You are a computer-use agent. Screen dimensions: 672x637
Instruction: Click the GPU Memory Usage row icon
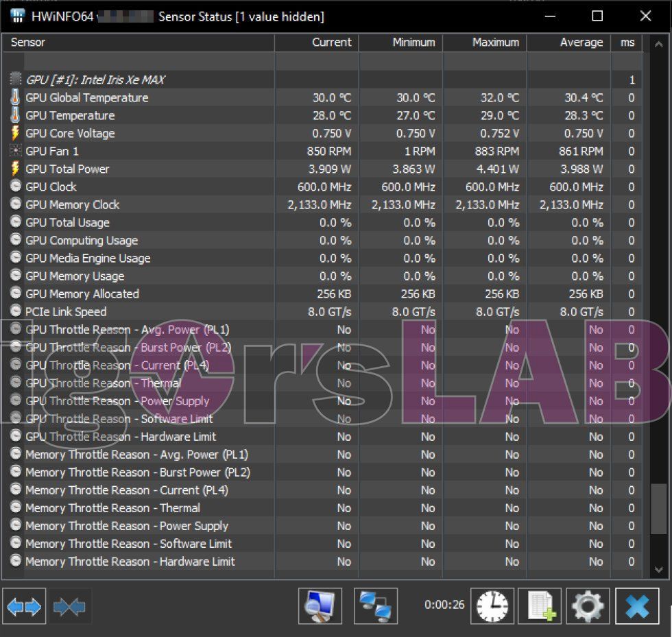15,275
